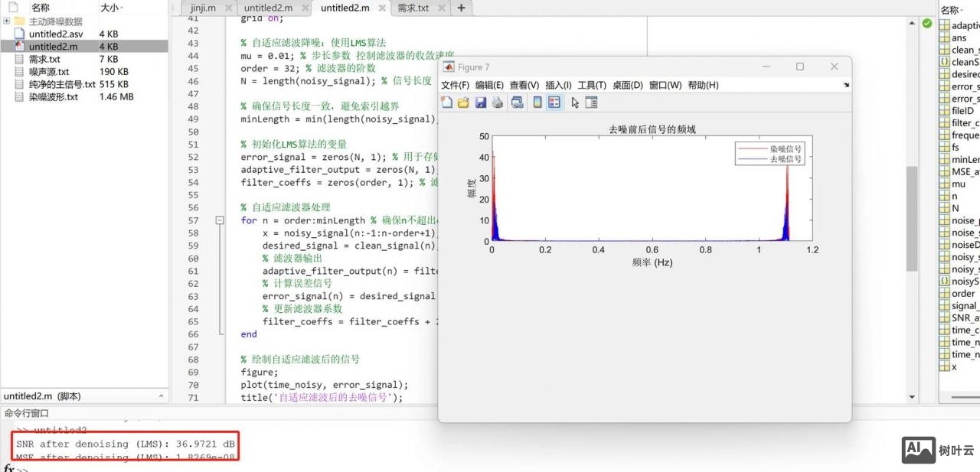Toggle the Edit Plot arrow pointer tool
The width and height of the screenshot is (980, 472).
tap(575, 103)
